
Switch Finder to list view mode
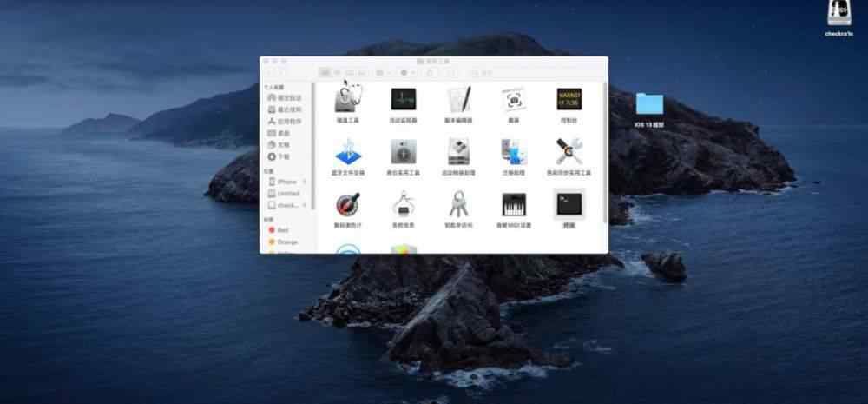(x=337, y=72)
